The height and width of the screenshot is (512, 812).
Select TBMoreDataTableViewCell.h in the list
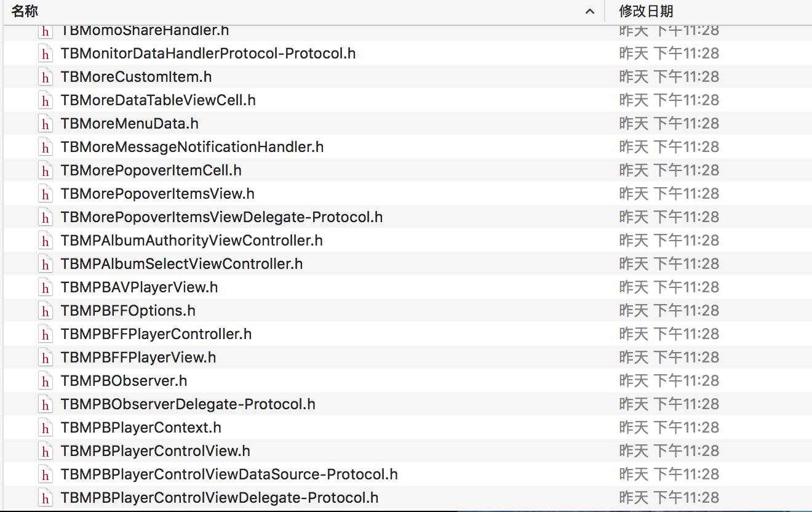click(158, 100)
